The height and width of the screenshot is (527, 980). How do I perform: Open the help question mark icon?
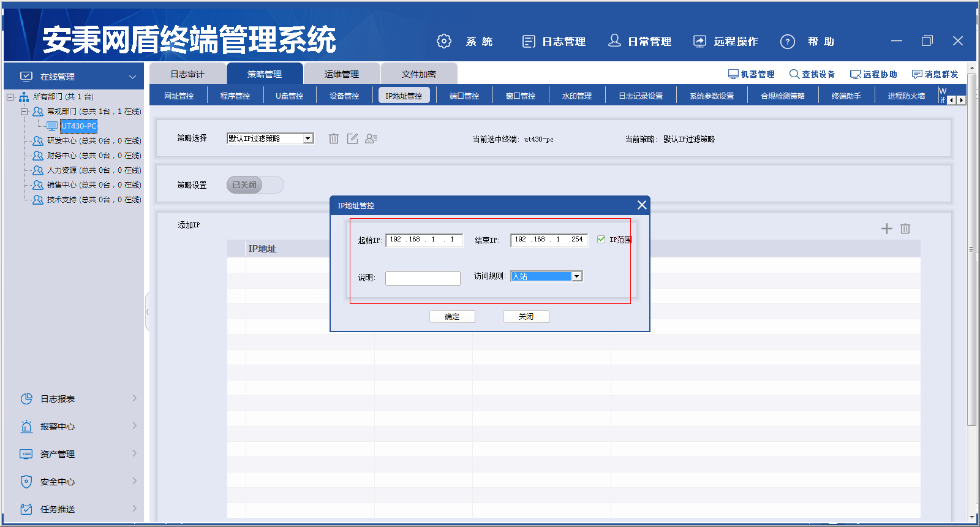point(788,41)
